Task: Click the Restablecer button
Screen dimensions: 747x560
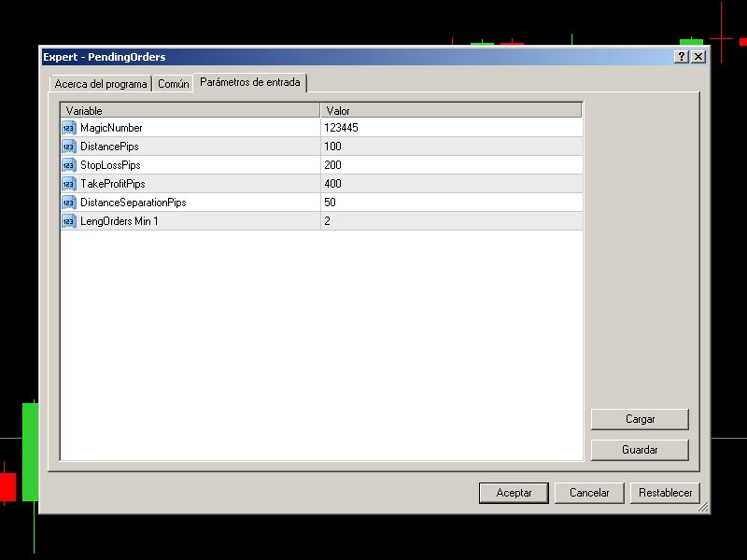Action: click(665, 493)
